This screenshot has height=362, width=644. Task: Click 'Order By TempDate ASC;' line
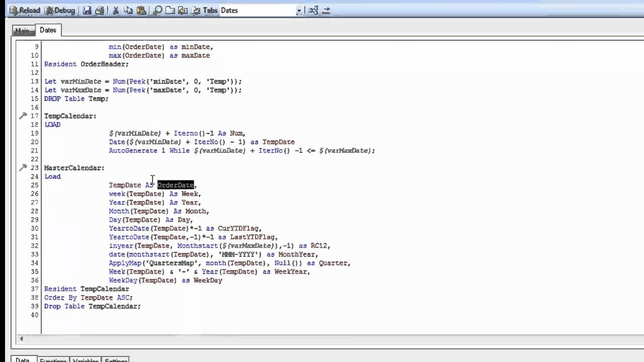89,298
